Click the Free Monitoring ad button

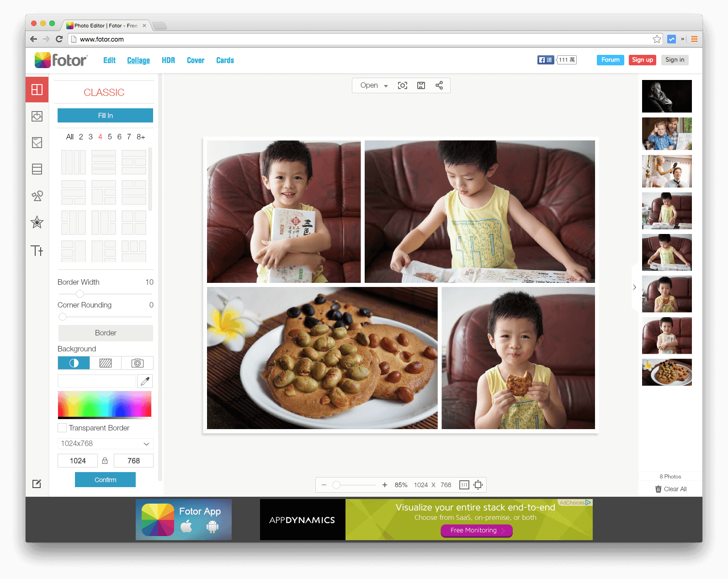click(476, 531)
